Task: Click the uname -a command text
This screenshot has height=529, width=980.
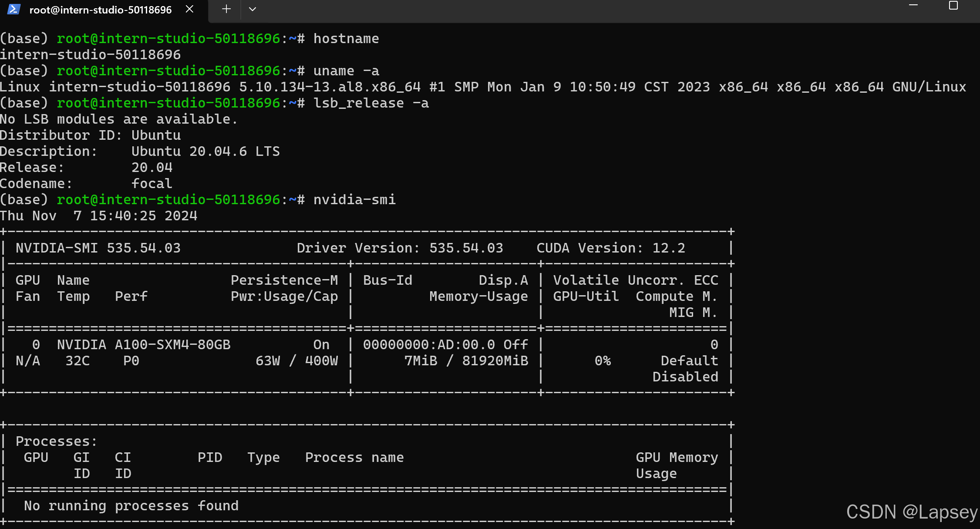Action: tap(346, 71)
